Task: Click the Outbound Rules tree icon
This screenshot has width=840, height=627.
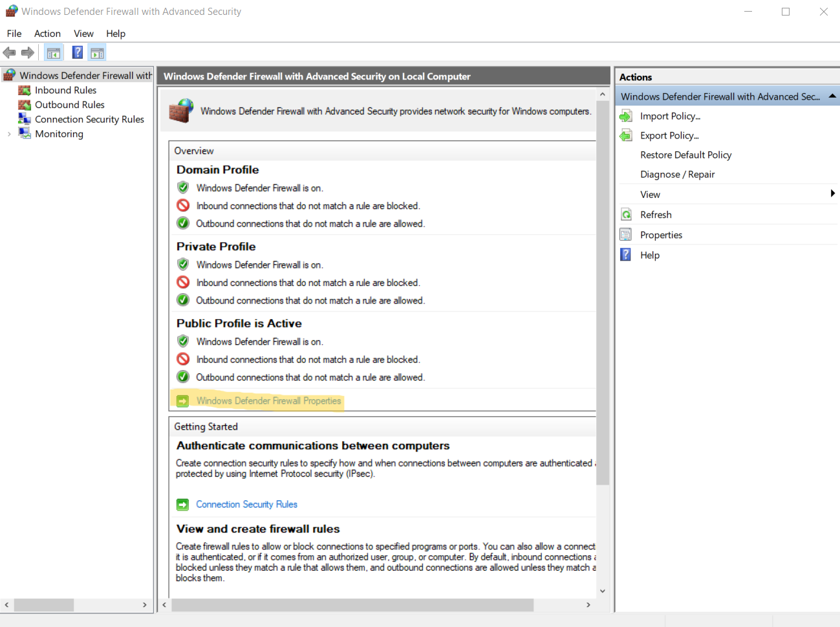Action: (25, 105)
